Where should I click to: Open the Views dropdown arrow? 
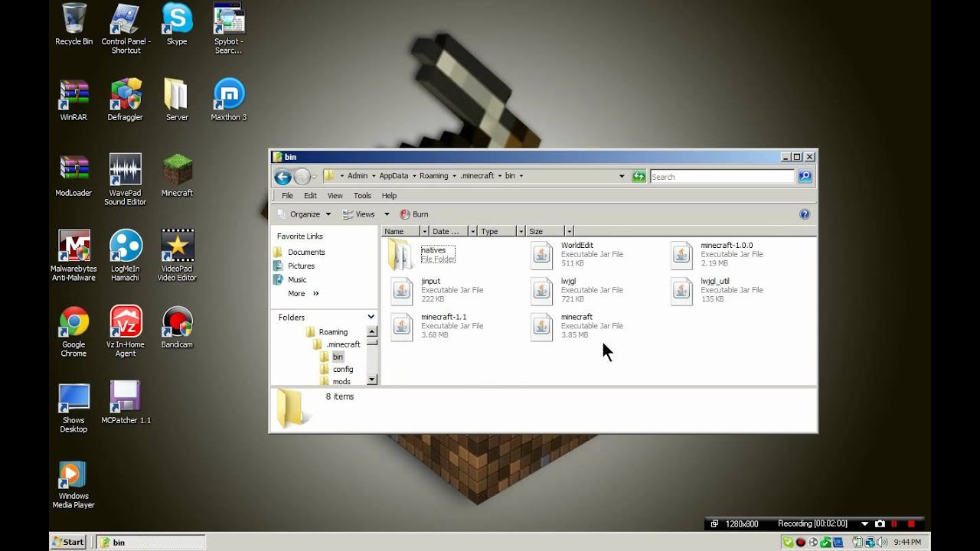[387, 214]
